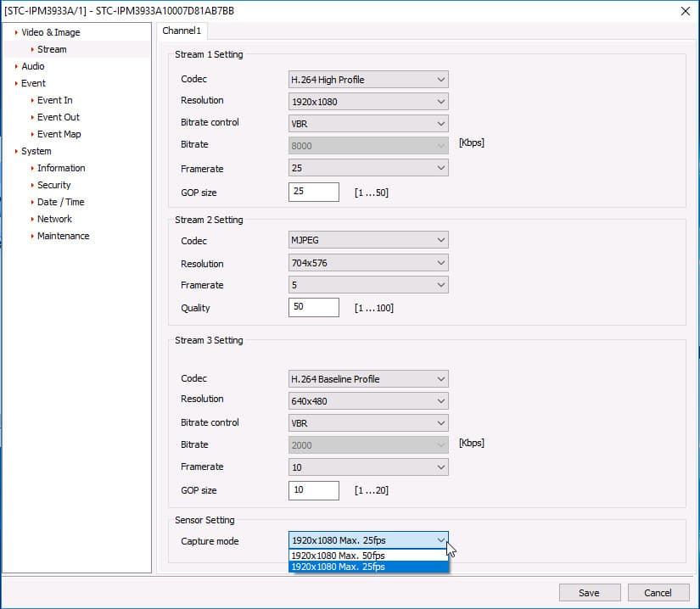Open Stream 2 Resolution dropdown showing 704x576
This screenshot has height=609, width=700.
pos(368,263)
